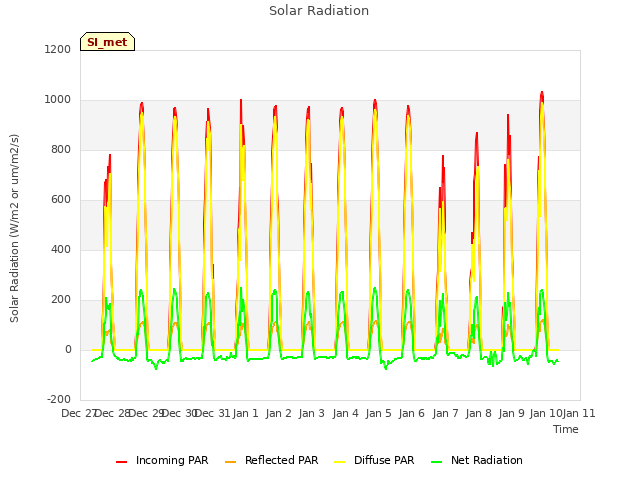
Task: Toggle the Incoming PAR legend entry
Action: (x=162, y=460)
